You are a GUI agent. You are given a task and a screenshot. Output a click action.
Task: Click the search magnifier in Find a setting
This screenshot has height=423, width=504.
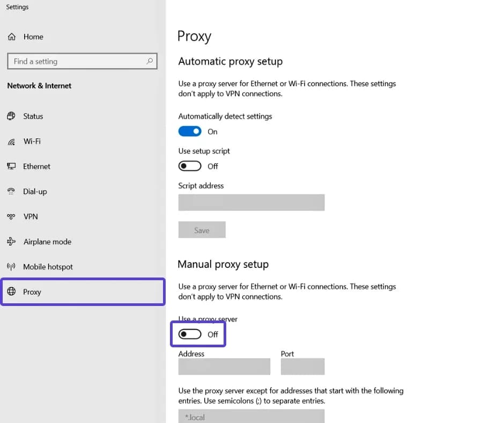[x=150, y=61]
